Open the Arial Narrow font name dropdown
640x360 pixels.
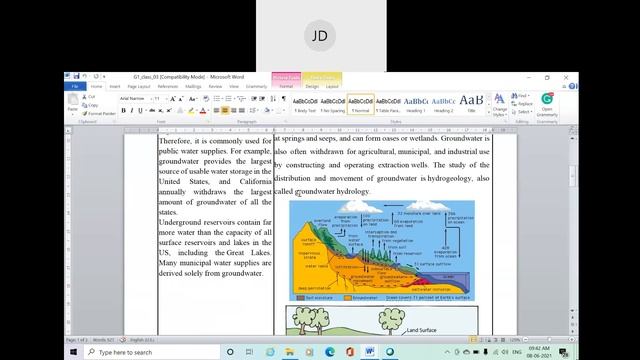(151, 99)
